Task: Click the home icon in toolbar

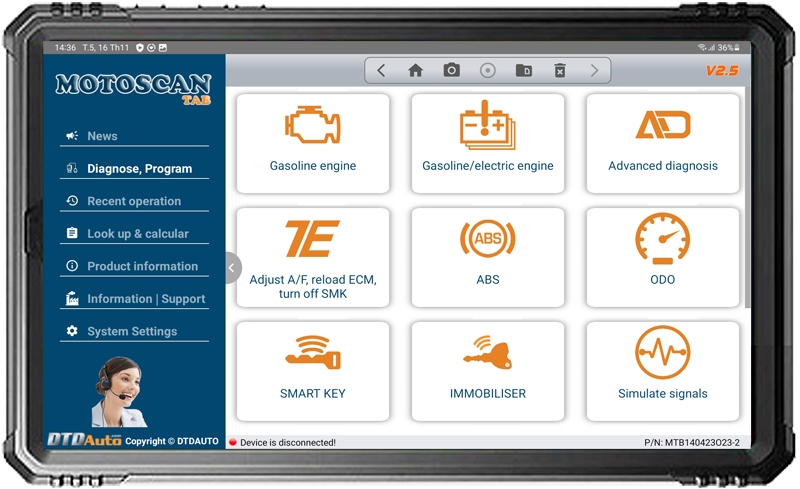Action: [416, 70]
